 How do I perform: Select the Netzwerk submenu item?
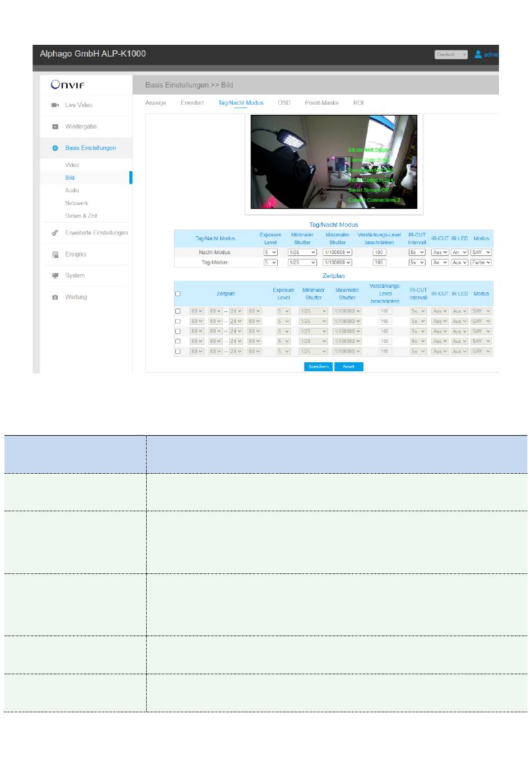coord(77,203)
